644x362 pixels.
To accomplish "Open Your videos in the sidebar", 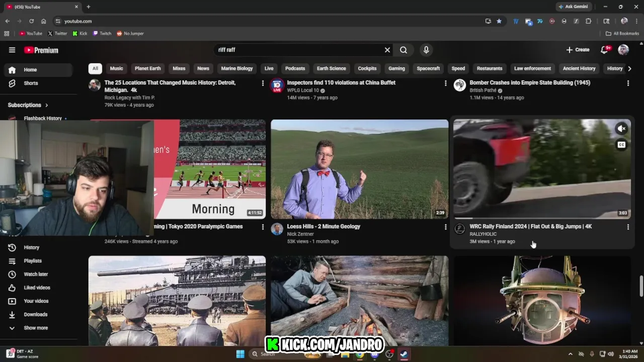I will click(x=39, y=301).
